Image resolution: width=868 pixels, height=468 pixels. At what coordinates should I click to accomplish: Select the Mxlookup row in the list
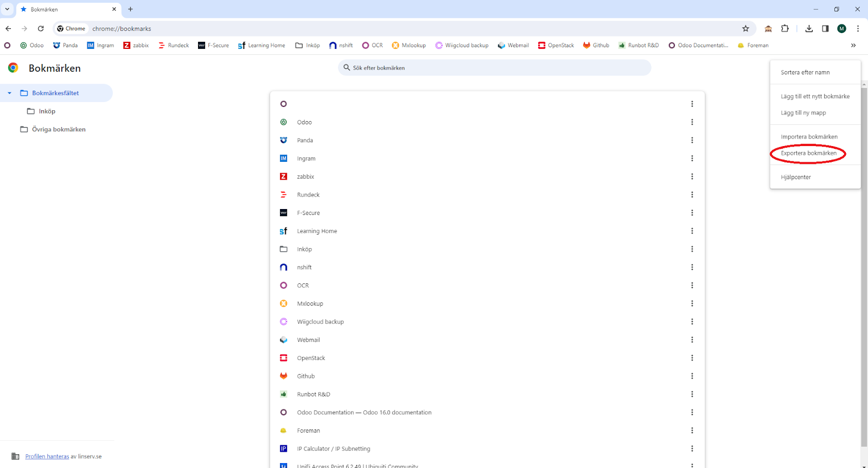[x=487, y=303]
